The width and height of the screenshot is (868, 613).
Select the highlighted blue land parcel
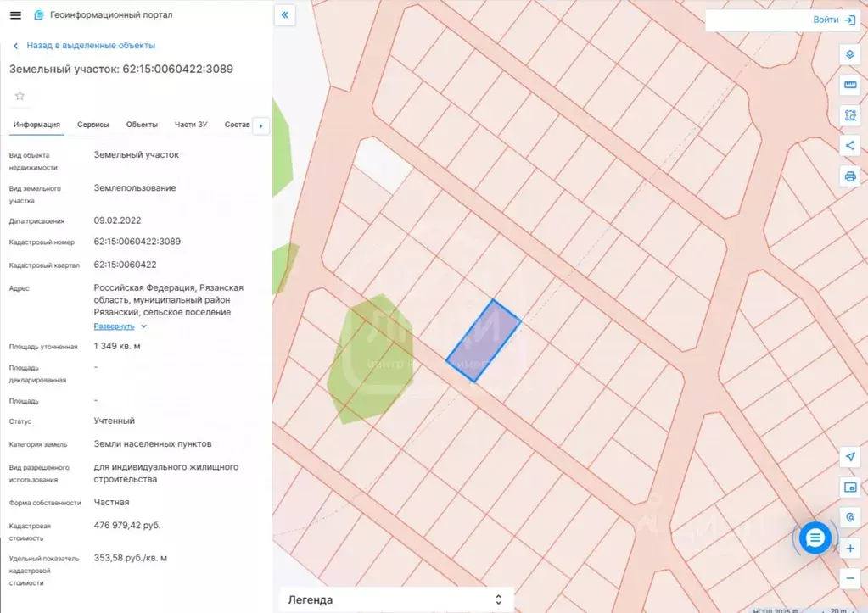tap(484, 341)
